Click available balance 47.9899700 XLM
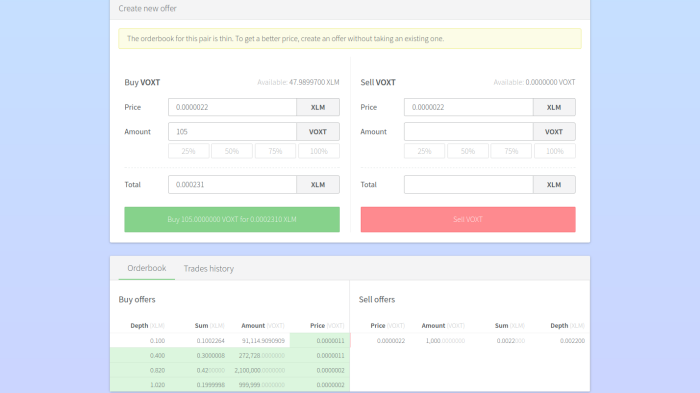The image size is (700, 393). click(x=314, y=82)
